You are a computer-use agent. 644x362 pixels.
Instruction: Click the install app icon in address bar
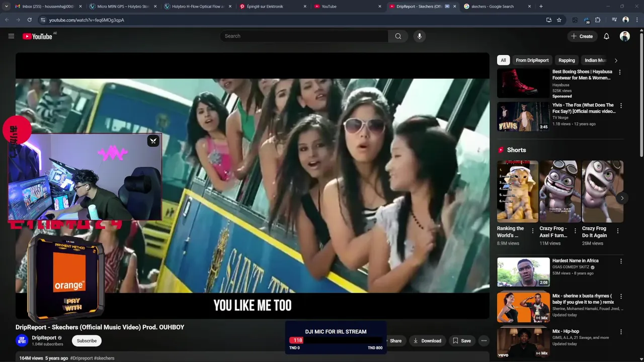coord(548,20)
